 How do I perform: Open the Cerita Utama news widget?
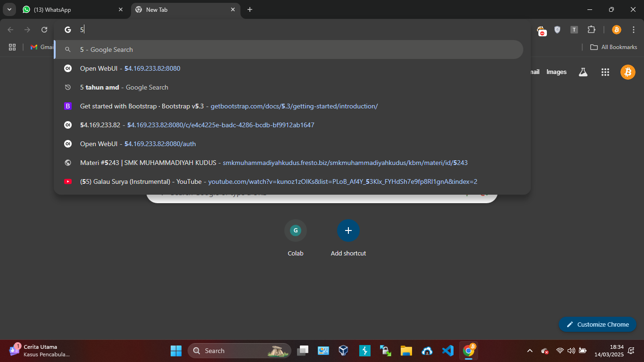pyautogui.click(x=40, y=351)
